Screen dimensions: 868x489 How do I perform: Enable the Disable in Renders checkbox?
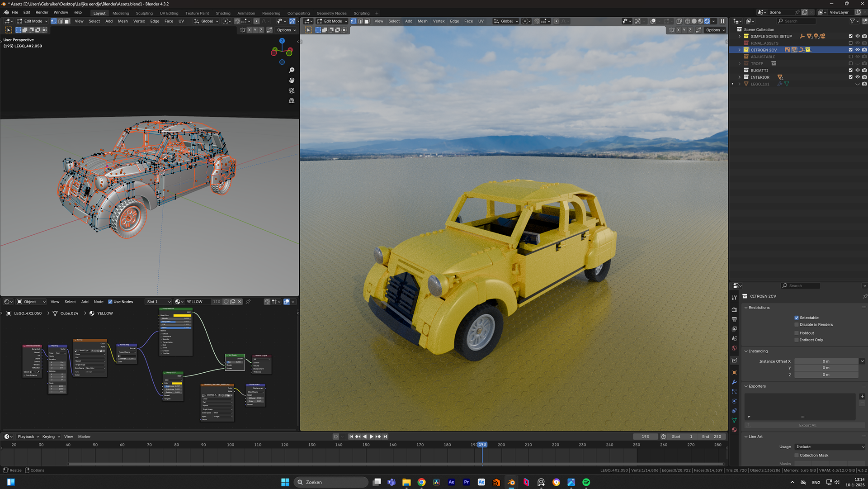pyautogui.click(x=797, y=324)
